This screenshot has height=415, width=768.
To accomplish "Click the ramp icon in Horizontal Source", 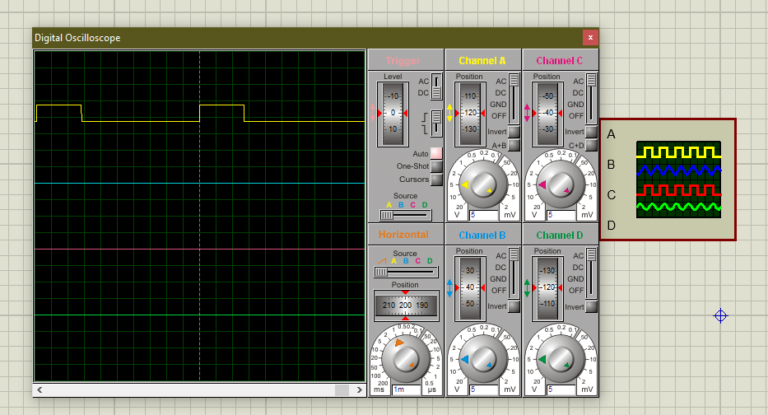I will tap(382, 261).
